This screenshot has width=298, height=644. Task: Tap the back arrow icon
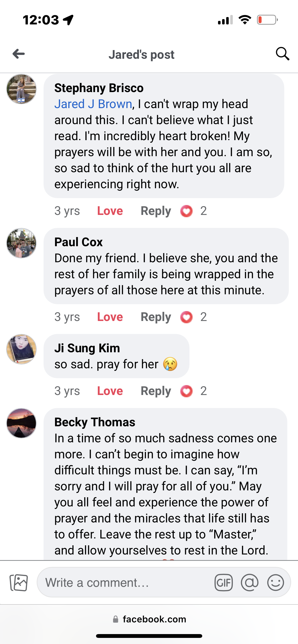click(19, 54)
